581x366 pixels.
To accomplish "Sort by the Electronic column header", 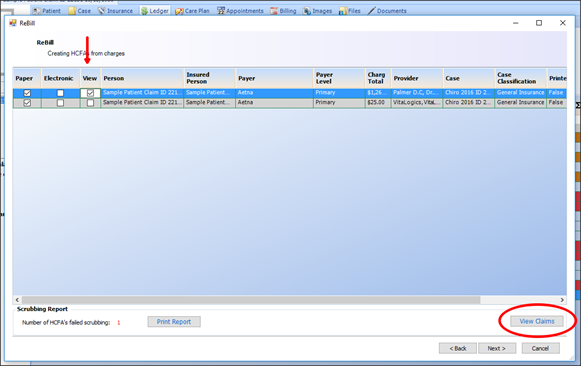I will point(60,78).
